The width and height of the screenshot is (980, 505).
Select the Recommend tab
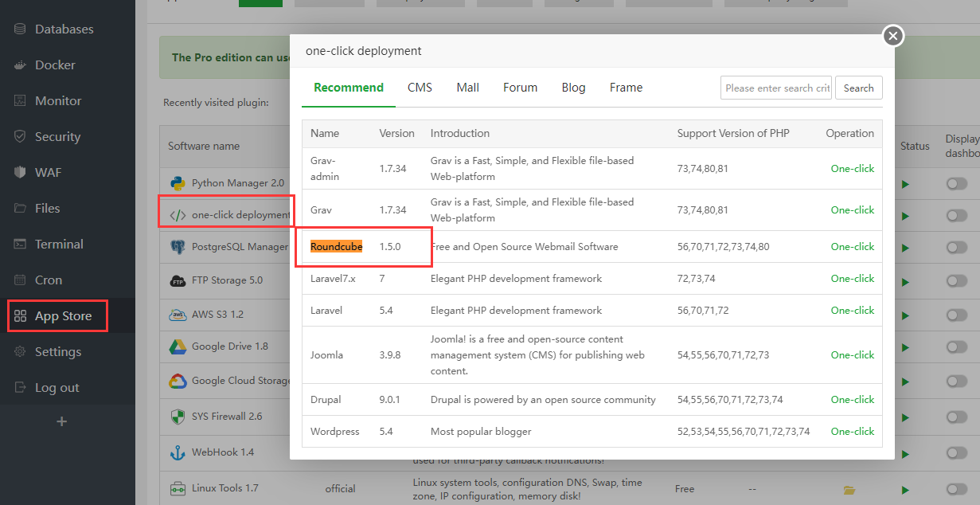349,88
